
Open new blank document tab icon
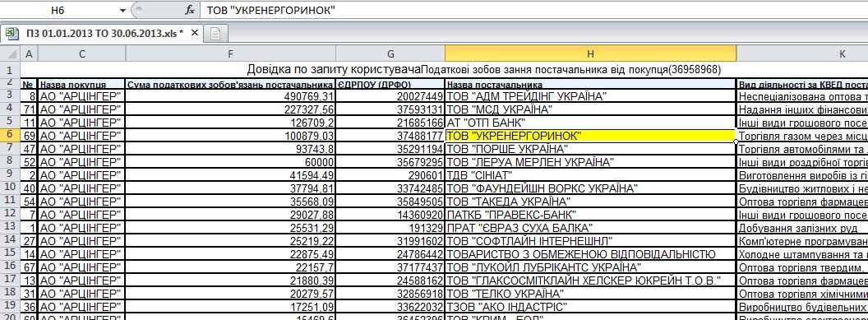pyautogui.click(x=215, y=34)
